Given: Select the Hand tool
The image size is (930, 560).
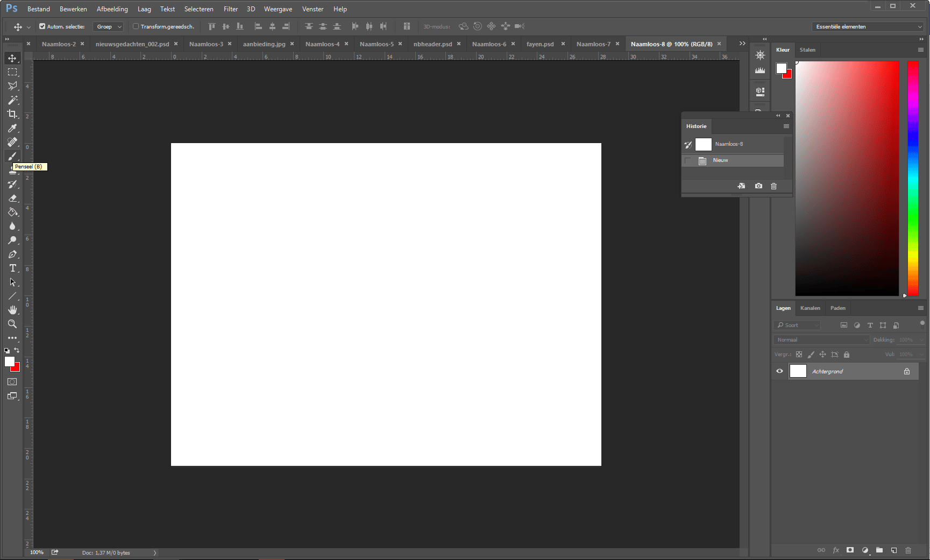Looking at the screenshot, I should pyautogui.click(x=12, y=310).
